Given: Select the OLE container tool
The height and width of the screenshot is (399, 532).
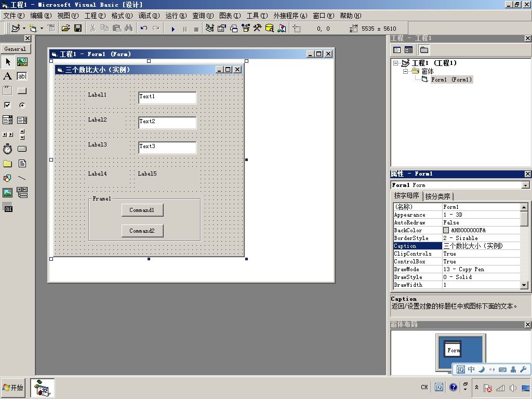Looking at the screenshot, I should (7, 207).
